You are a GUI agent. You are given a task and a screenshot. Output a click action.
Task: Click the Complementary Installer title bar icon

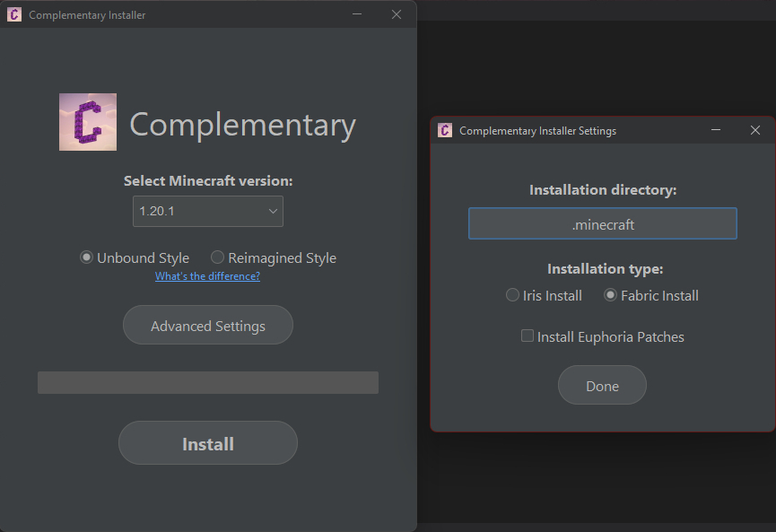(14, 14)
